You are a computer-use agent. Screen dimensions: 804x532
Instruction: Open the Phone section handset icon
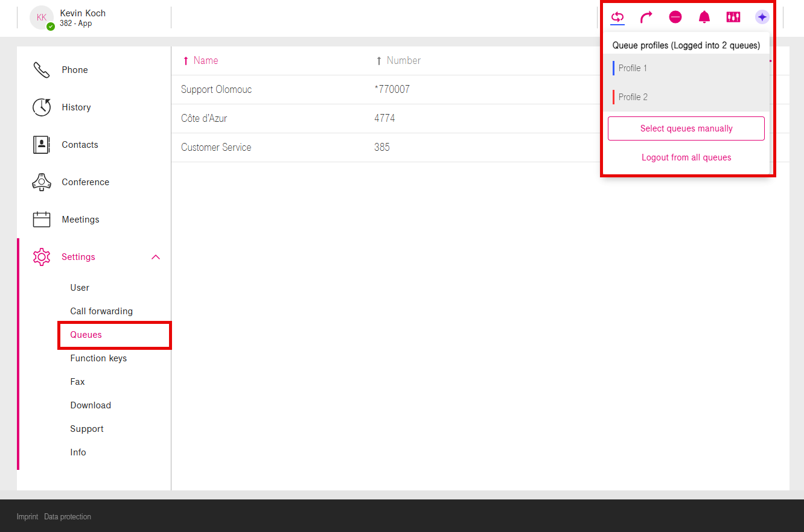pos(42,70)
